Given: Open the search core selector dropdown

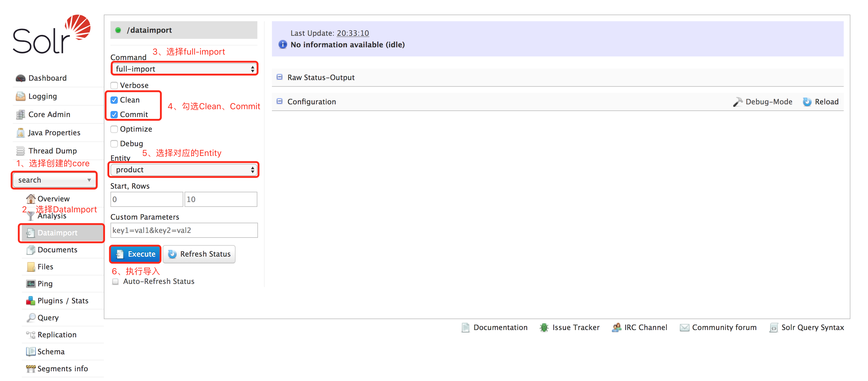Looking at the screenshot, I should (x=52, y=180).
